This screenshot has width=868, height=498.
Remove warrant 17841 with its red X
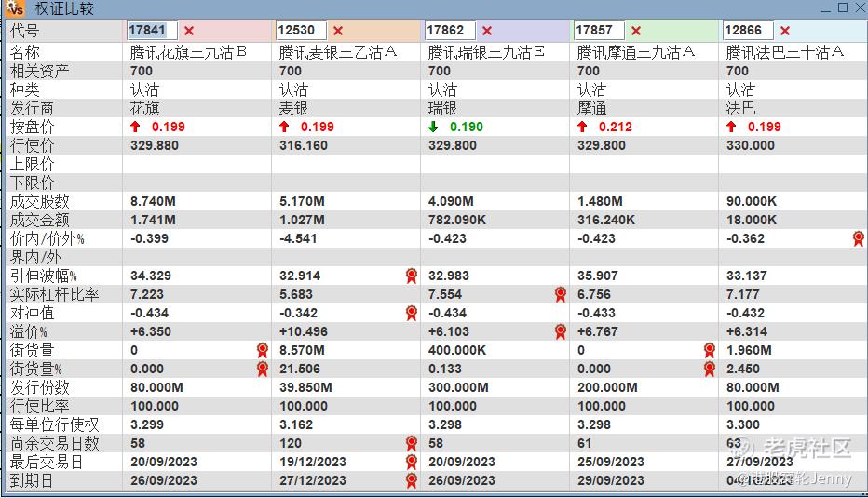click(x=189, y=31)
